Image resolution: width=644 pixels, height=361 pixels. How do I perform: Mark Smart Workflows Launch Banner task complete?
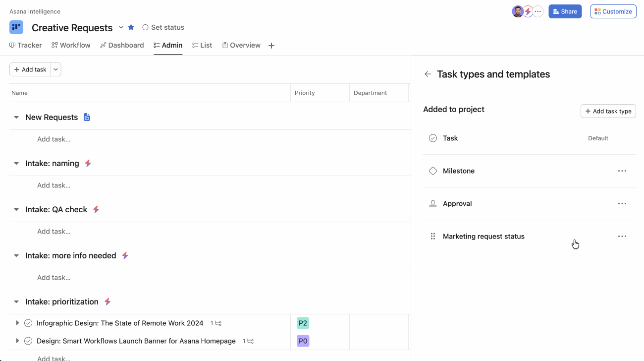[28, 341]
